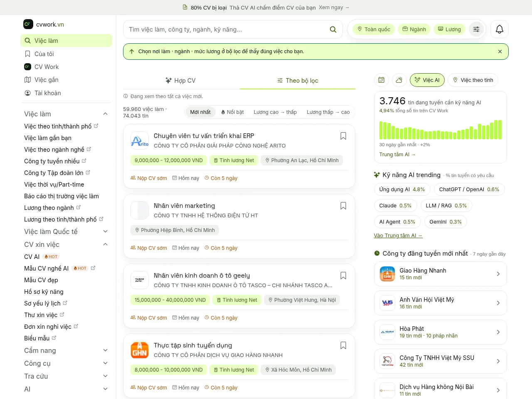The image size is (532, 399).
Task: Open Anh Văn Hội Việt Mỹ chevron
Action: pyautogui.click(x=498, y=303)
